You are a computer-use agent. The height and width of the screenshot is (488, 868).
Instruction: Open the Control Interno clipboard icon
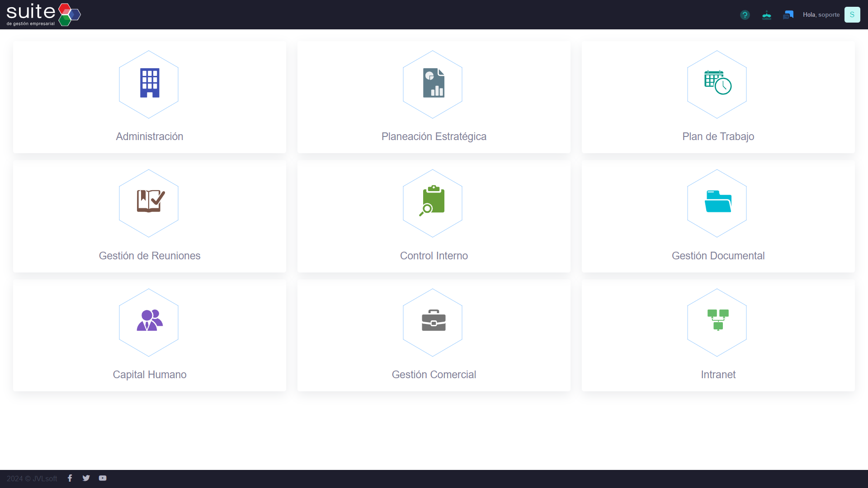click(x=432, y=201)
